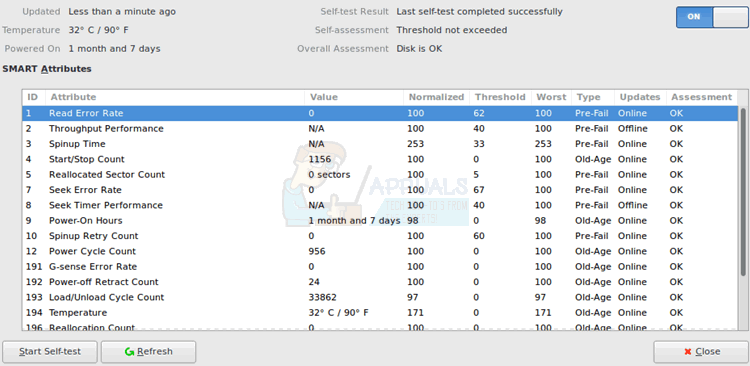Sort by Threshold column header
The image size is (750, 366).
[500, 97]
